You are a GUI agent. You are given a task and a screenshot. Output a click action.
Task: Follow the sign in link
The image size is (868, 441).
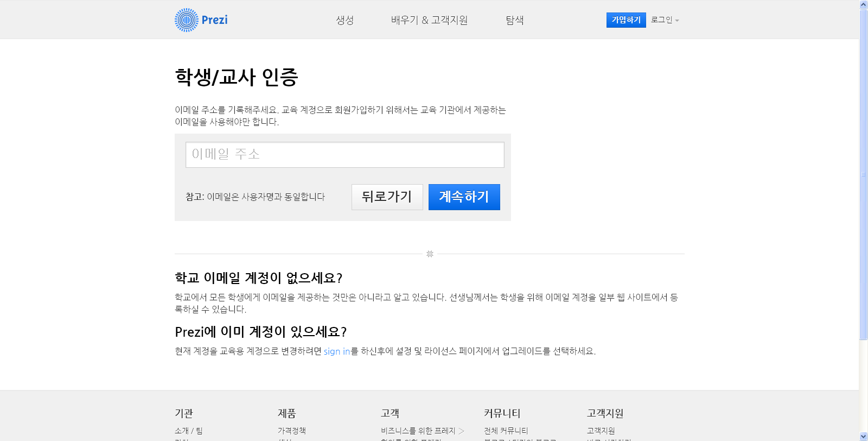point(337,351)
